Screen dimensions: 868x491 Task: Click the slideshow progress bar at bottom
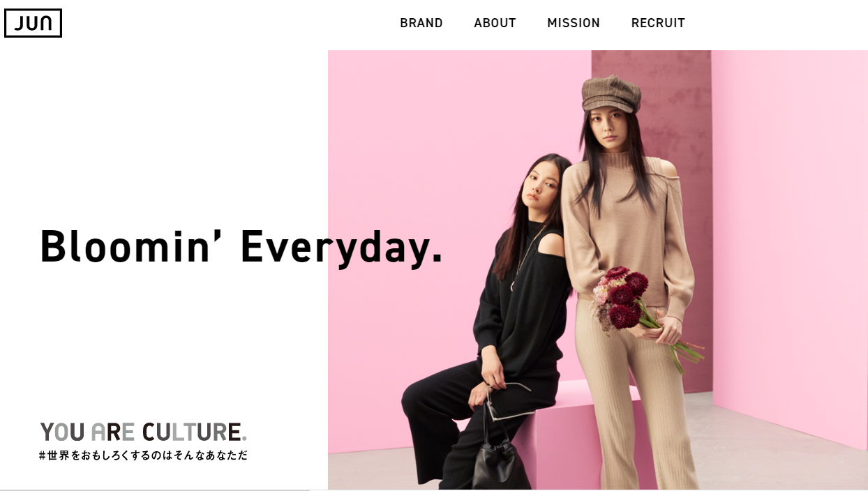[x=155, y=490]
